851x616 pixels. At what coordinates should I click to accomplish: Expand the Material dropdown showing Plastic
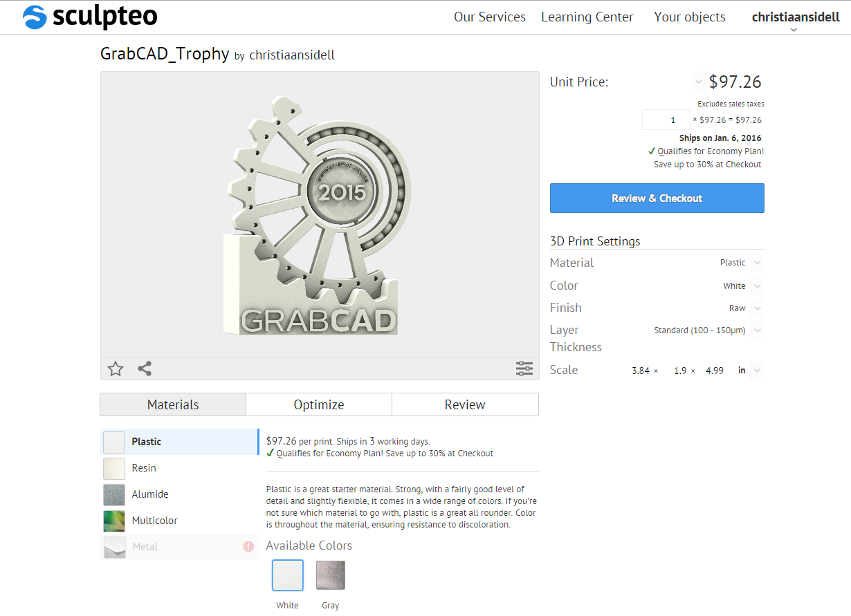click(757, 263)
